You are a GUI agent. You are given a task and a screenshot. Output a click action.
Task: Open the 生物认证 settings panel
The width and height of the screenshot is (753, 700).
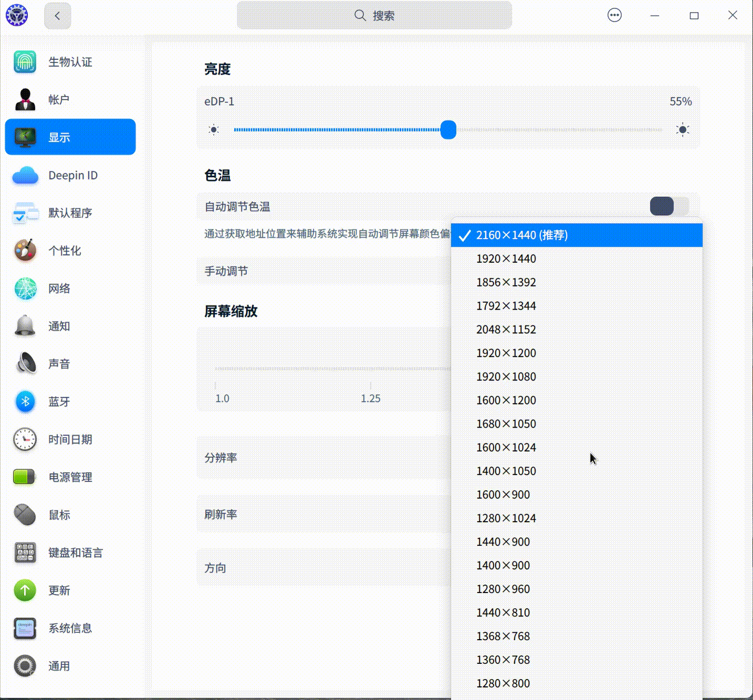click(70, 62)
